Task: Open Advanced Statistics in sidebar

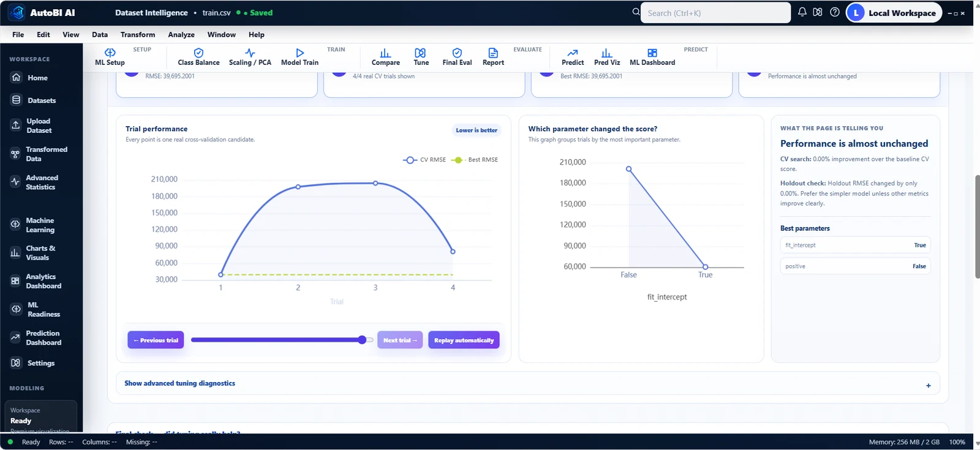Action: (x=41, y=182)
